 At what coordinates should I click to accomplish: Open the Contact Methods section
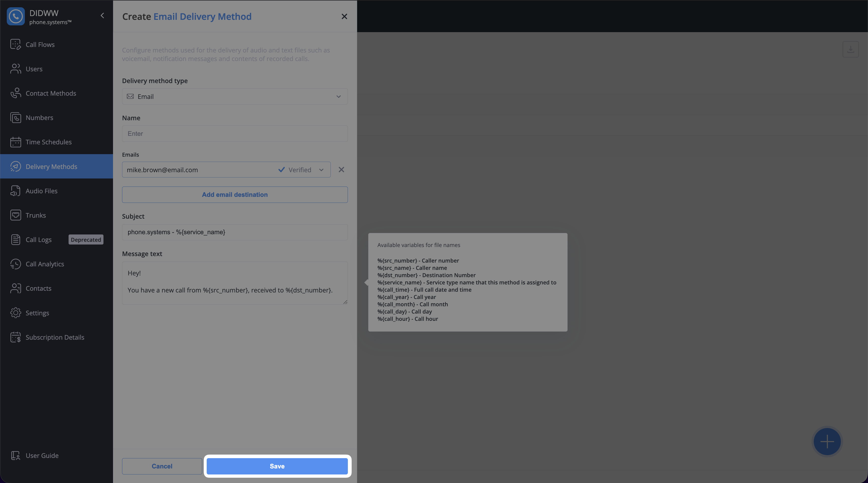pos(50,93)
